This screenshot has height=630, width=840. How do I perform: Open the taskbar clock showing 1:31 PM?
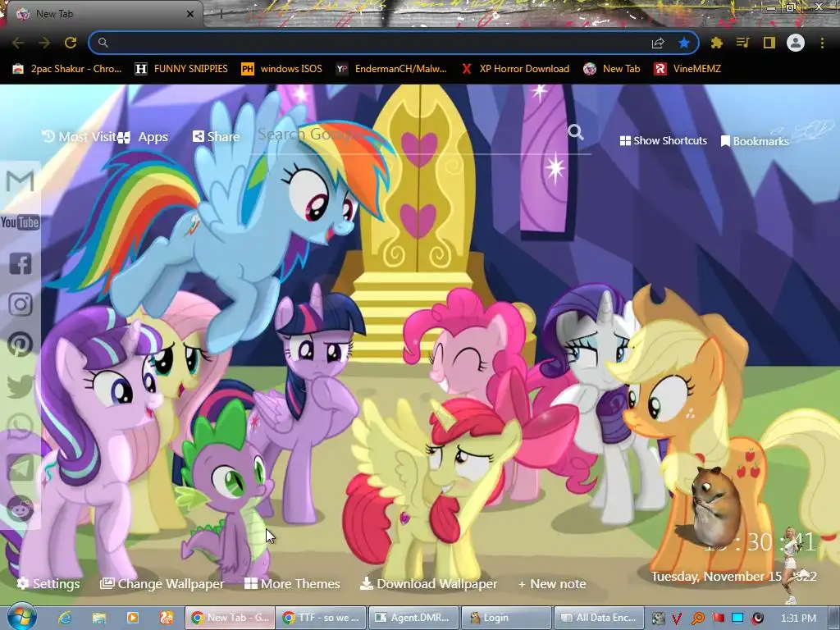pos(798,618)
